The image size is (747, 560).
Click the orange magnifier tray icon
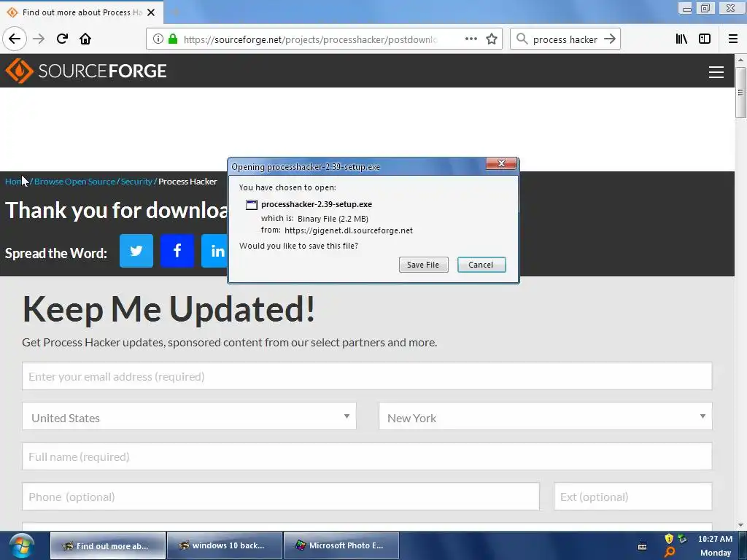tap(670, 553)
